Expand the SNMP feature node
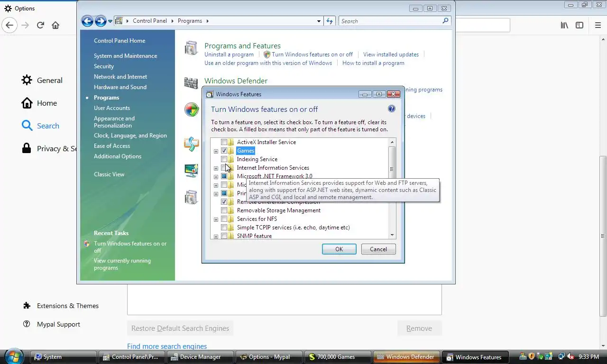Screen dimensions: 607x364 [216, 237]
